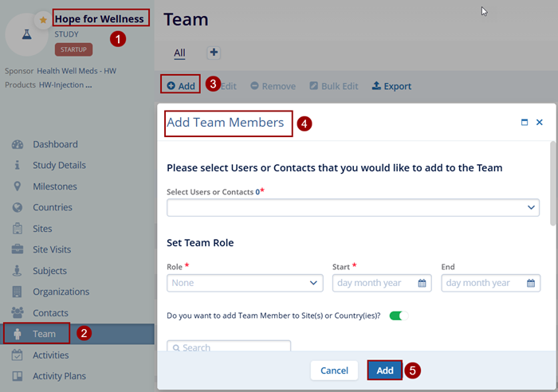This screenshot has height=392, width=558.
Task: Toggle adding Team Member to Sites or Countries
Action: [x=398, y=316]
